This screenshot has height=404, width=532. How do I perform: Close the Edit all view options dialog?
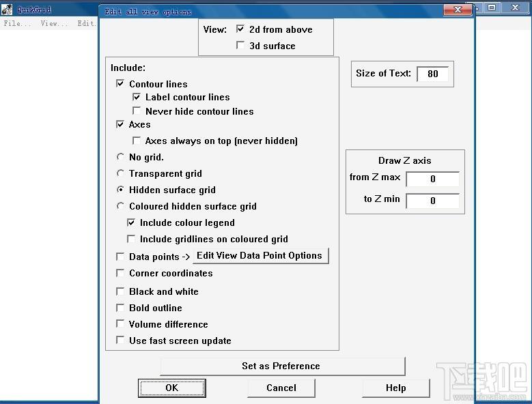[x=458, y=10]
